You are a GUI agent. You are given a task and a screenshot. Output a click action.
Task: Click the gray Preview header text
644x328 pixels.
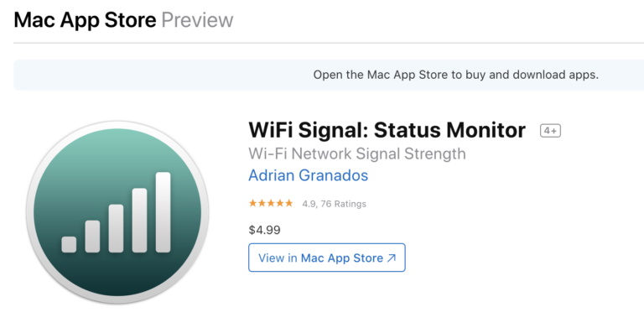point(197,20)
